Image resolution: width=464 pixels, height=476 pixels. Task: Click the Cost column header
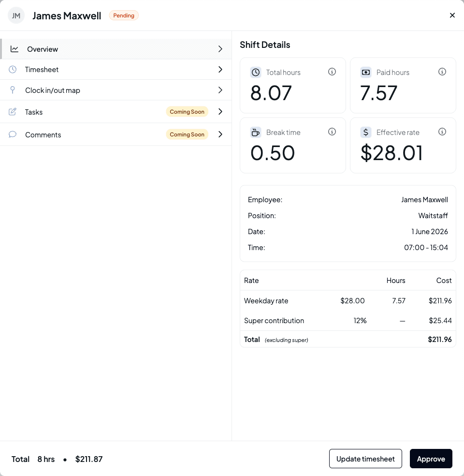click(x=444, y=281)
